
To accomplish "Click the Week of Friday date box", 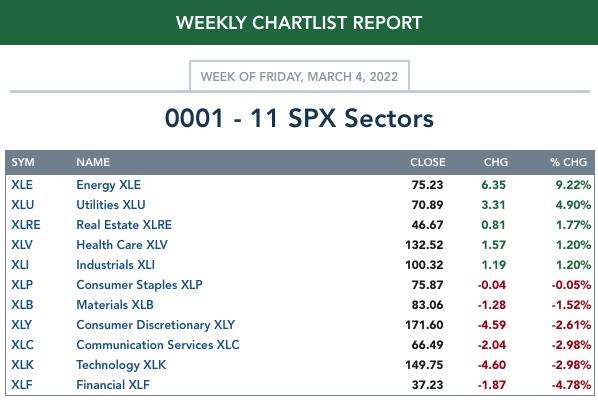I will [x=299, y=76].
